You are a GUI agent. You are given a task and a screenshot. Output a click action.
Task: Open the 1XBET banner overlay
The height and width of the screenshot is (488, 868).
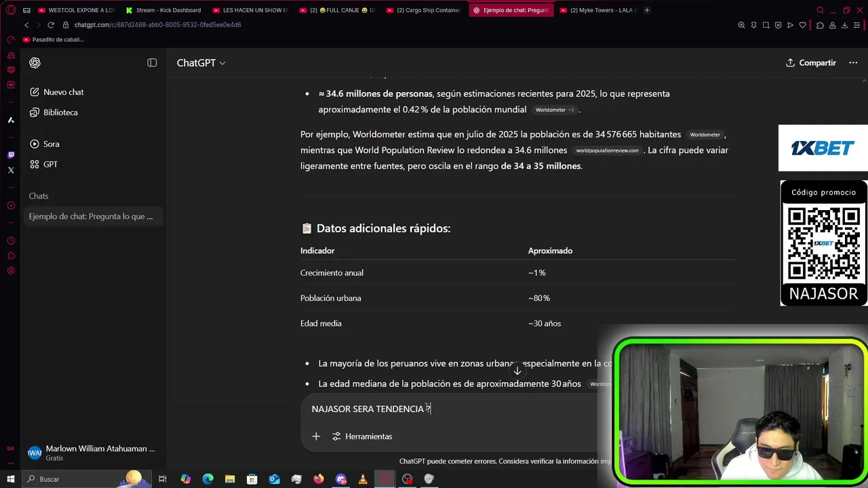point(823,148)
